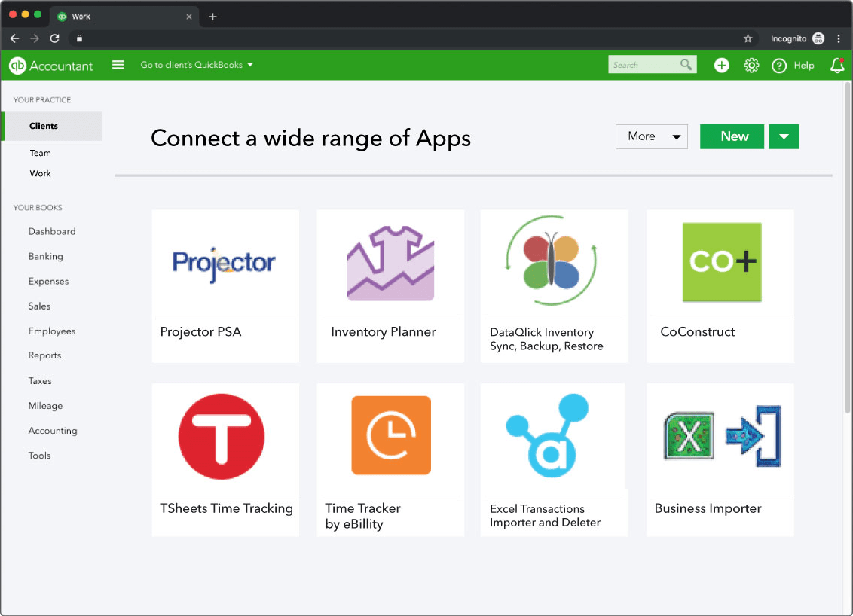The height and width of the screenshot is (616, 853).
Task: Open the Expenses section
Action: click(x=48, y=281)
